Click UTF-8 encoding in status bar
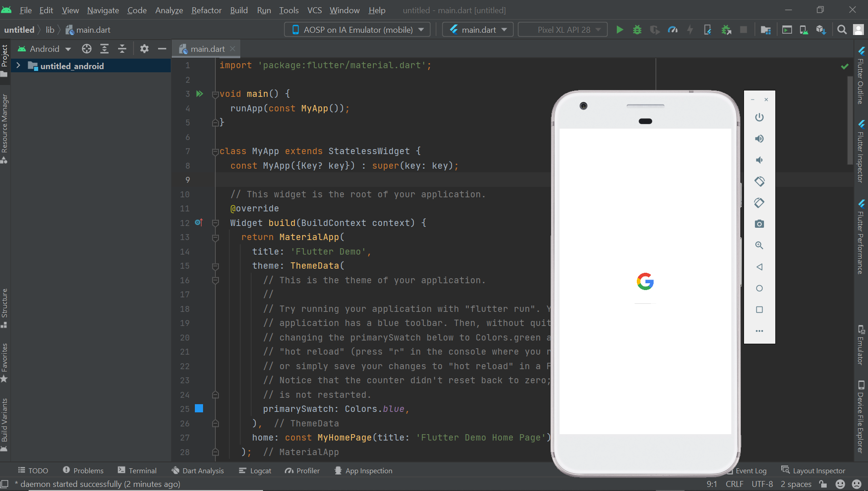Image resolution: width=868 pixels, height=491 pixels. point(762,484)
